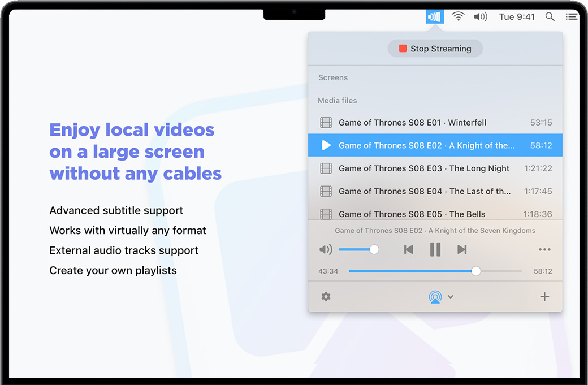Skip to the previous track
This screenshot has height=385, width=588.
(408, 249)
